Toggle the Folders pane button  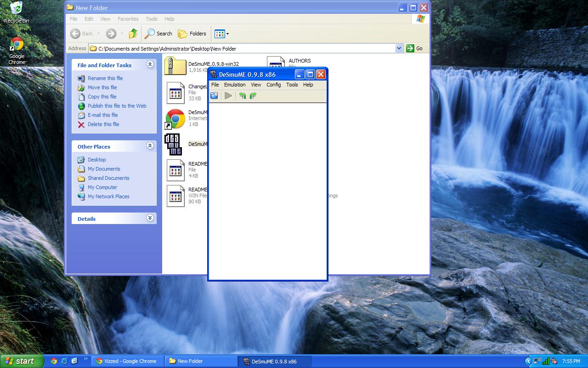(192, 34)
